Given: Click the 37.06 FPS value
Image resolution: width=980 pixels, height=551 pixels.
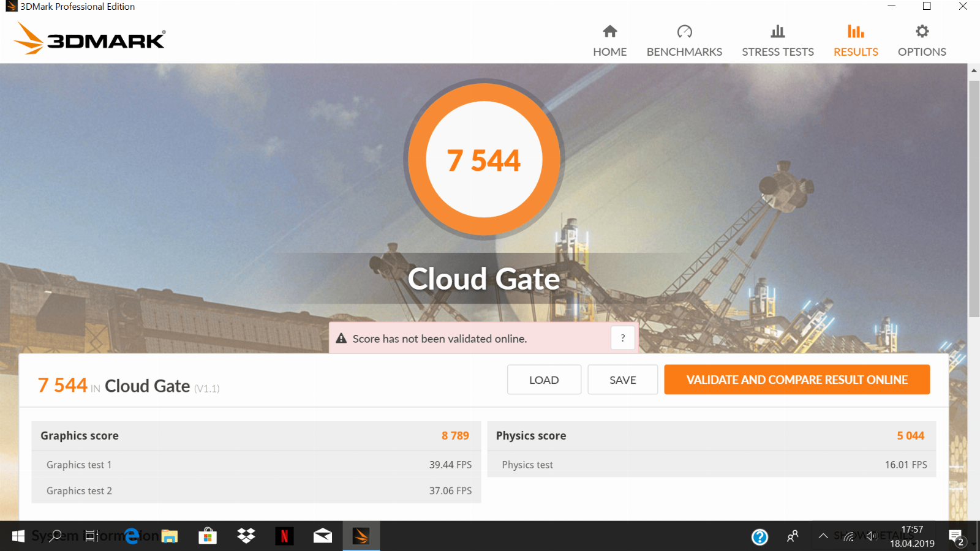Looking at the screenshot, I should 450,490.
